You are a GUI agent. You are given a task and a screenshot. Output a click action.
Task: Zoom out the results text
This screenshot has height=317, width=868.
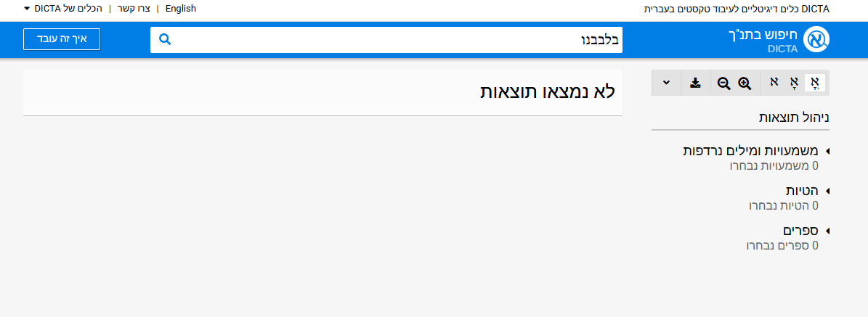[x=723, y=83]
